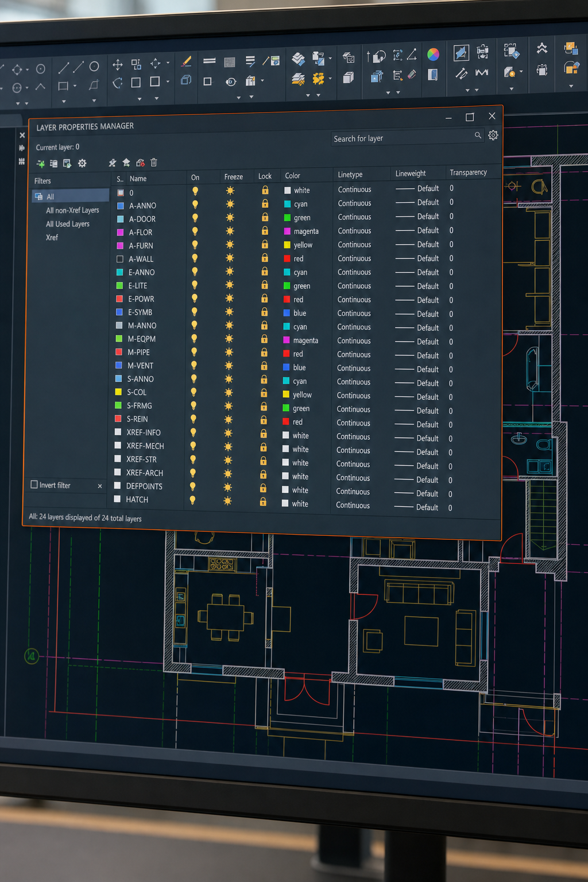This screenshot has width=588, height=882.
Task: Click the rotate arc icon below Move
Action: (x=117, y=83)
